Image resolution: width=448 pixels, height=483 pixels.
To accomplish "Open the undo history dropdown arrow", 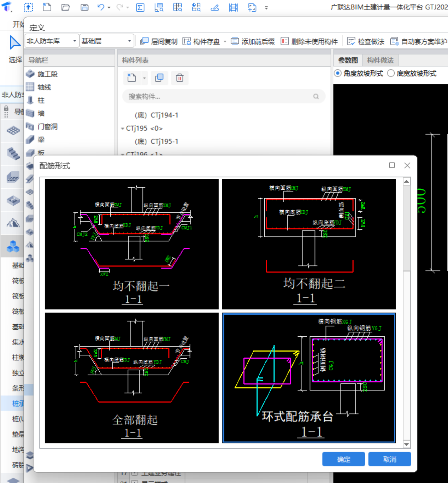I will (x=109, y=7).
